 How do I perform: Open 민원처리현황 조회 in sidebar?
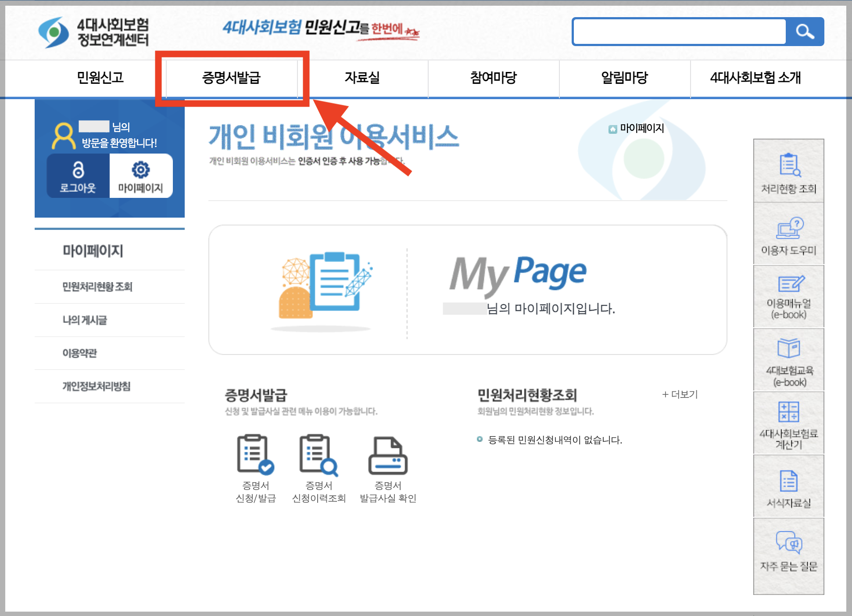point(97,287)
